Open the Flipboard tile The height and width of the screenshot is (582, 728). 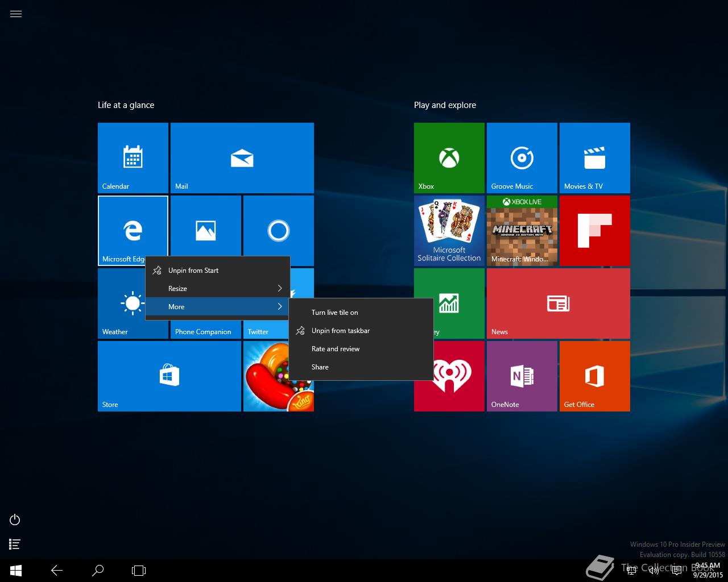(595, 231)
